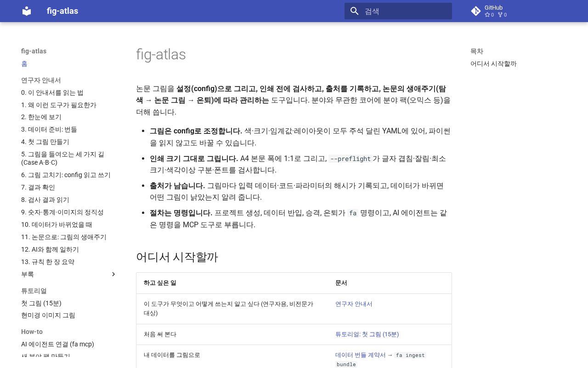Click the '연구자 안내서' sidebar section label
The height and width of the screenshot is (368, 588).
point(41,80)
